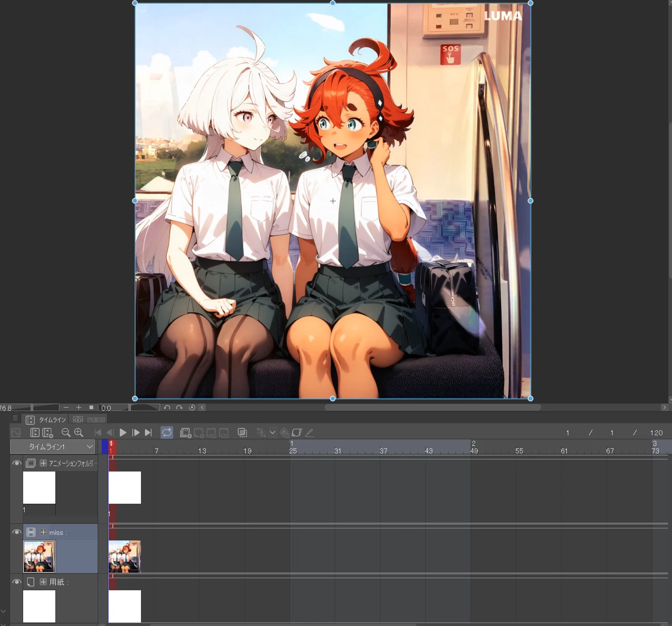Viewport: 672px width, 626px height.
Task: Click the unlink cel icon
Action: point(224,433)
